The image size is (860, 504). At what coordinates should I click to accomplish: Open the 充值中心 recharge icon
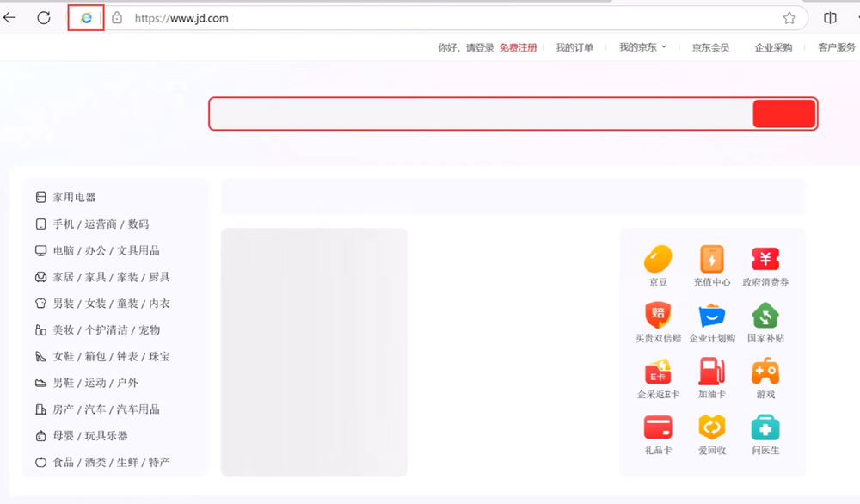[x=711, y=259]
